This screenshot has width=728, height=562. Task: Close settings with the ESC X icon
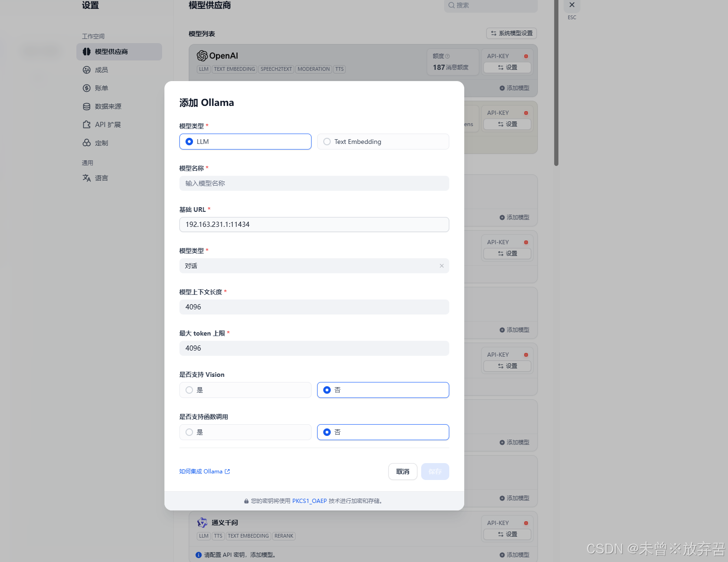coord(572,5)
